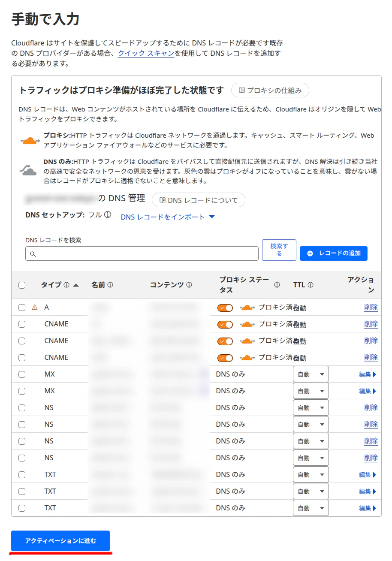Expand DNS レコードをインポート dropdown
This screenshot has width=392, height=561.
[168, 217]
